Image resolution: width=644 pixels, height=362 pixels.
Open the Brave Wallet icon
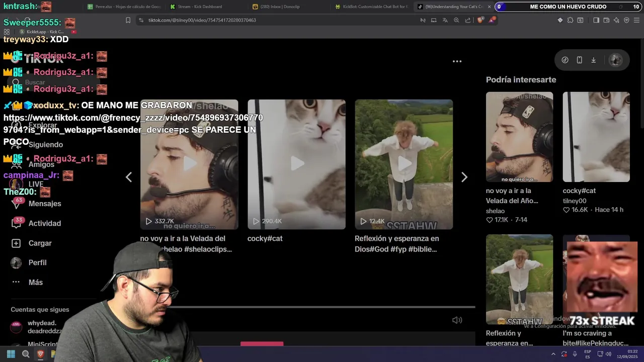pyautogui.click(x=607, y=20)
